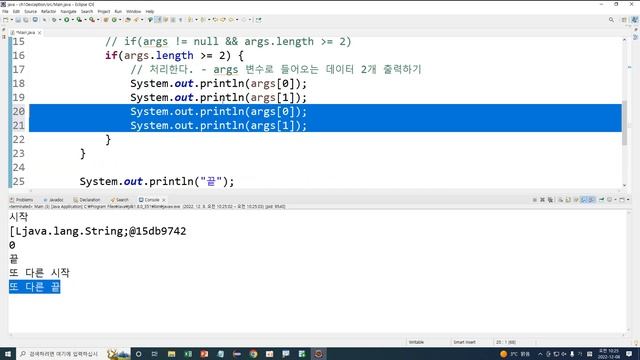Toggle Show Console on standard error
The width and height of the screenshot is (640, 360).
pyautogui.click(x=592, y=200)
